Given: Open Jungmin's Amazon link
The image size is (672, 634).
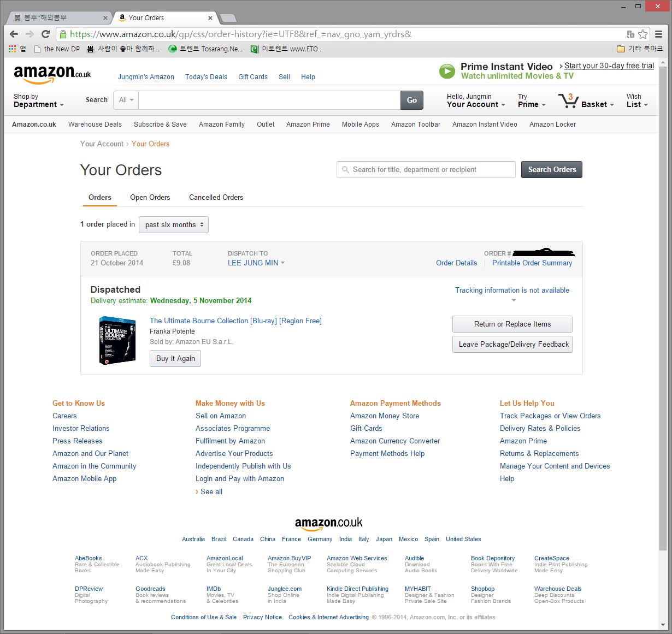Looking at the screenshot, I should (x=146, y=77).
